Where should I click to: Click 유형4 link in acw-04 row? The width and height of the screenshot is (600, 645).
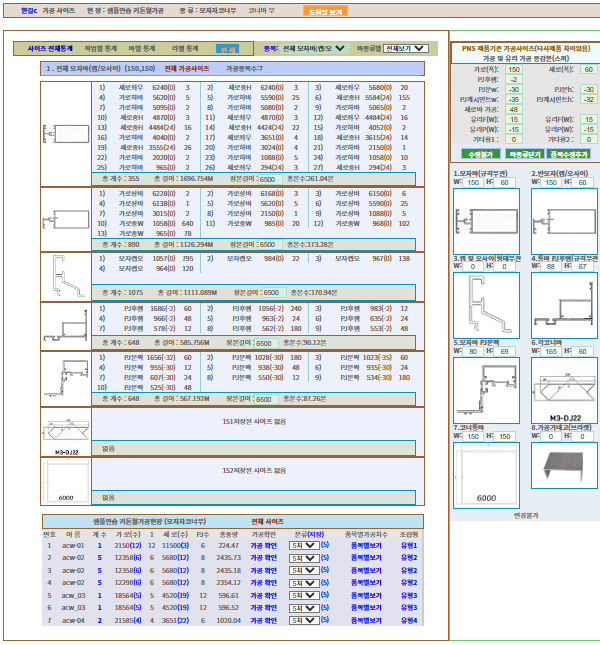[409, 620]
